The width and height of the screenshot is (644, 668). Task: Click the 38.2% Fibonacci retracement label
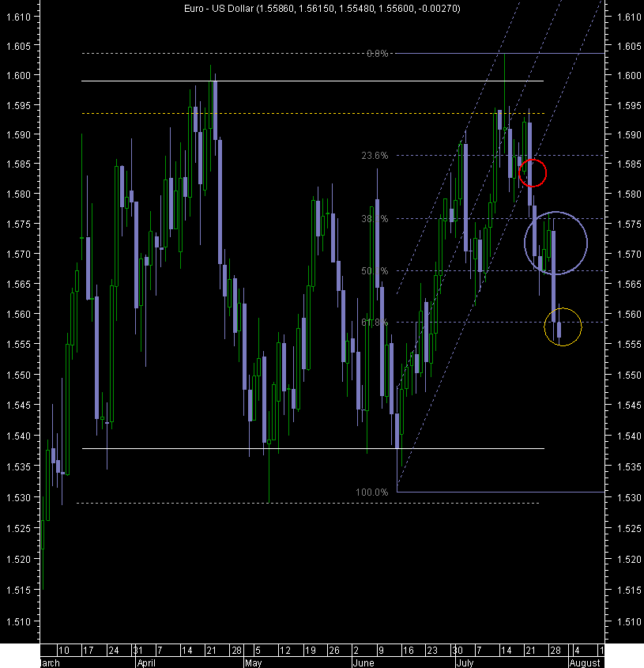pos(375,219)
